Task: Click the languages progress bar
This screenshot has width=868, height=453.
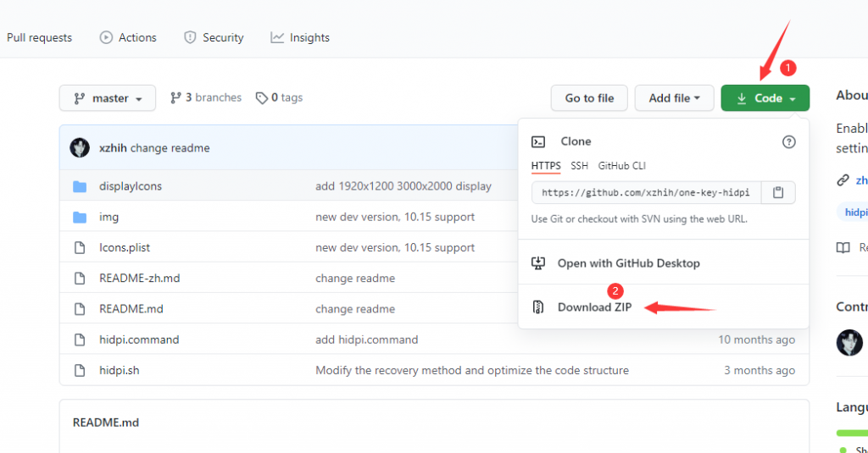Action: pos(853,433)
